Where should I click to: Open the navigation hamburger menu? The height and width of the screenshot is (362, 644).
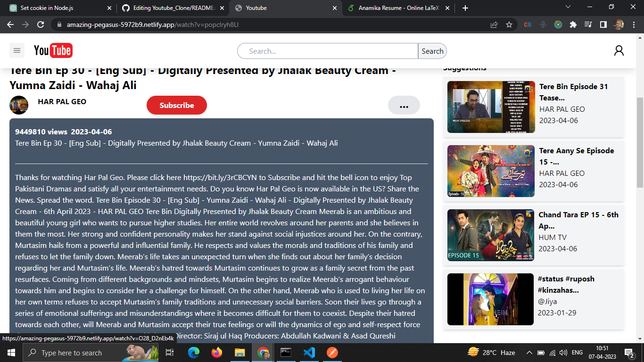pos(17,50)
